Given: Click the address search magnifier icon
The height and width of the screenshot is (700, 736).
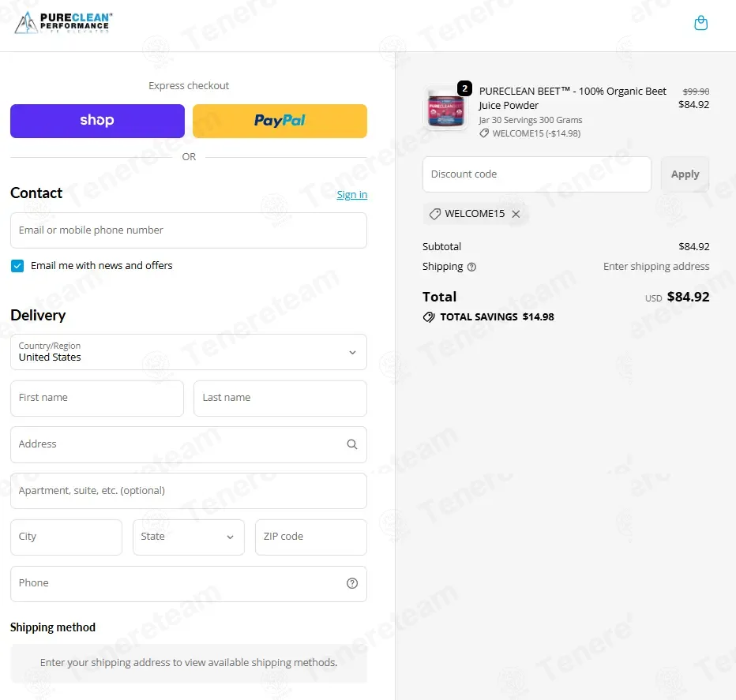Looking at the screenshot, I should [x=352, y=444].
